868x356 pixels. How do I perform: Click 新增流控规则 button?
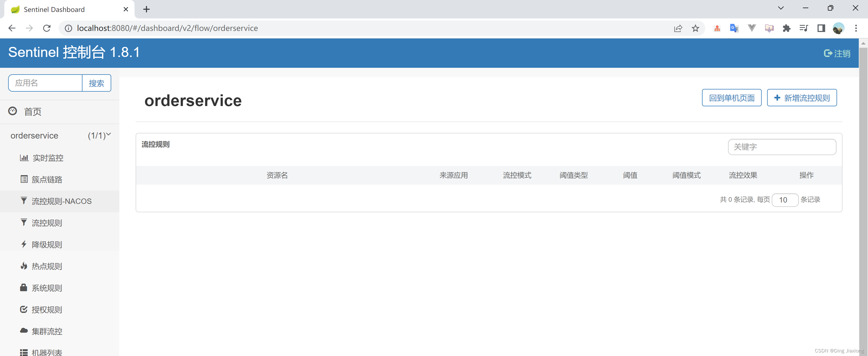pos(802,98)
